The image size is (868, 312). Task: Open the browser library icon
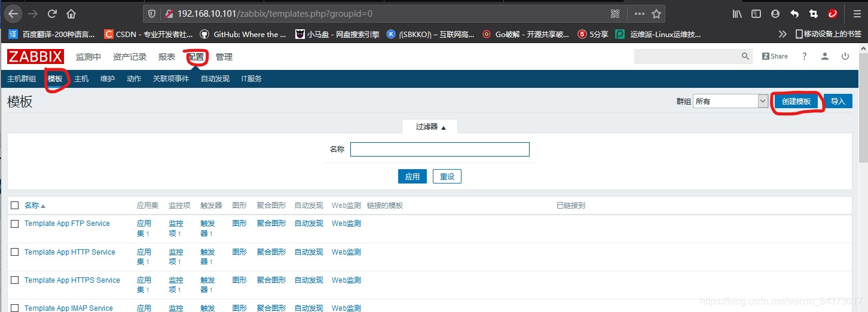[737, 13]
